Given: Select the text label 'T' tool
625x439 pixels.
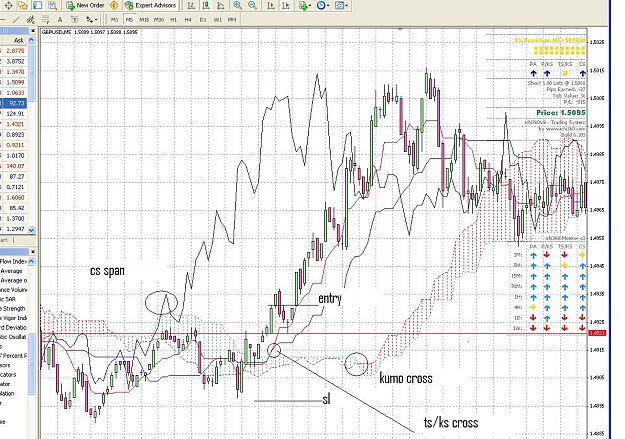Looking at the screenshot, I should [75, 20].
